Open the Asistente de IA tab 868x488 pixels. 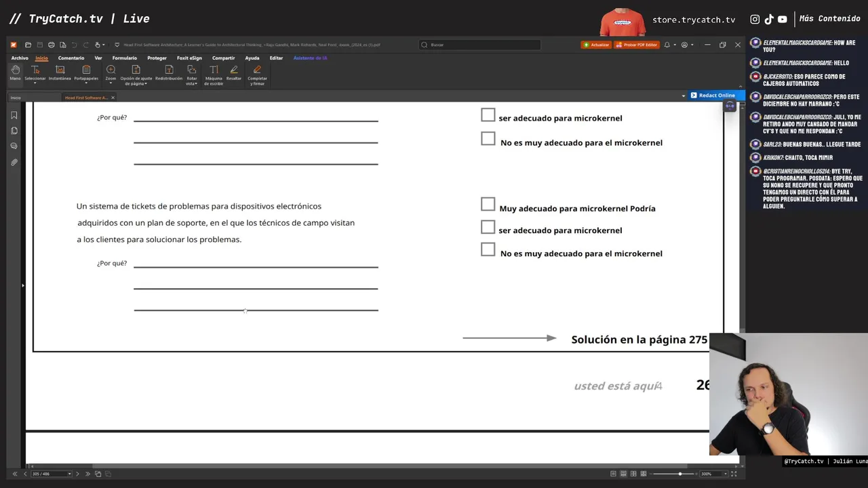tap(310, 58)
